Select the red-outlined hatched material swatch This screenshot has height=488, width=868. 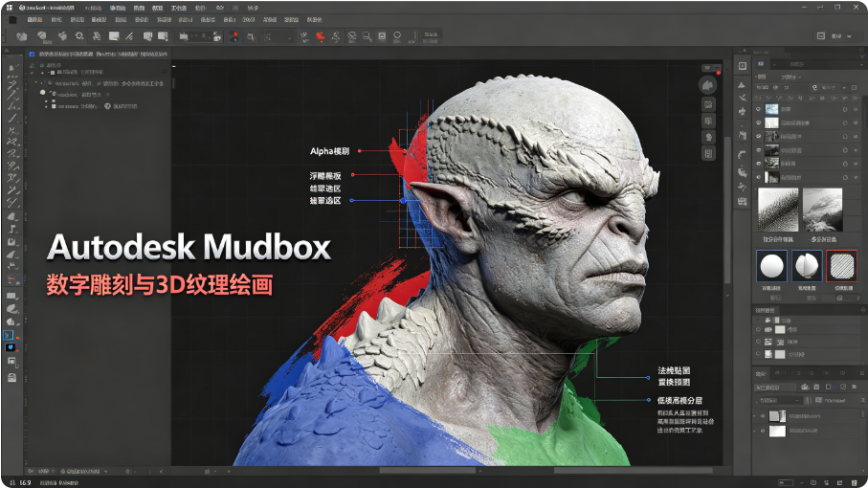click(x=841, y=266)
